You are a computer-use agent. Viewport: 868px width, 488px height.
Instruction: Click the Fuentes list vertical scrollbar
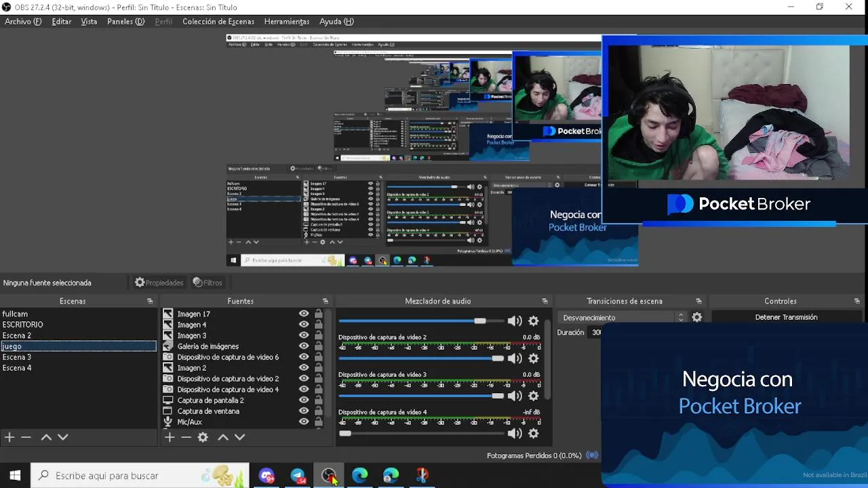329,363
